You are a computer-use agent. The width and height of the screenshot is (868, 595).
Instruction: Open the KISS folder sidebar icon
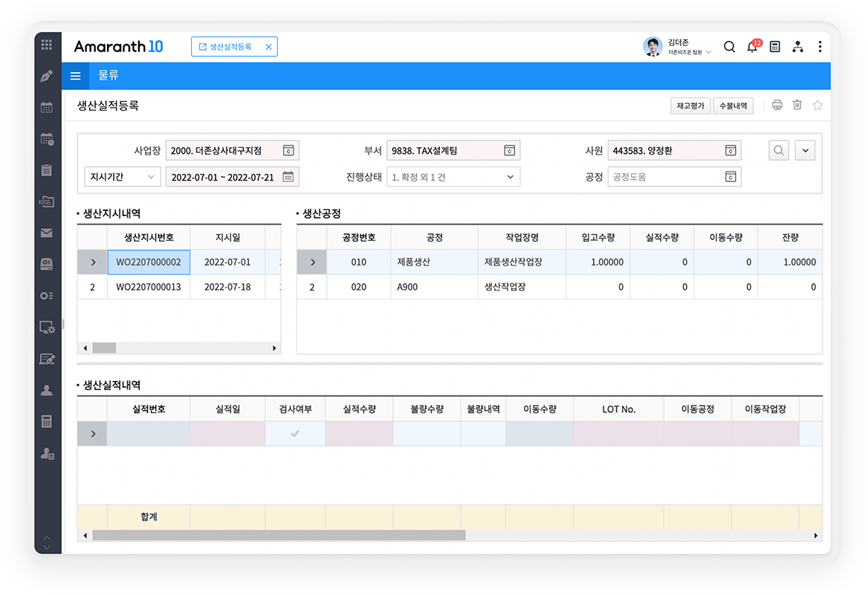click(47, 201)
